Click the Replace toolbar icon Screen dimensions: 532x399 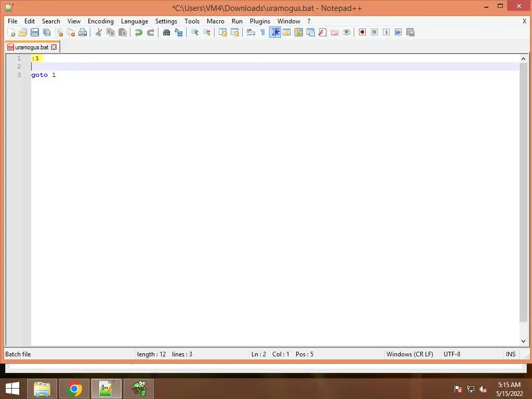pos(179,32)
